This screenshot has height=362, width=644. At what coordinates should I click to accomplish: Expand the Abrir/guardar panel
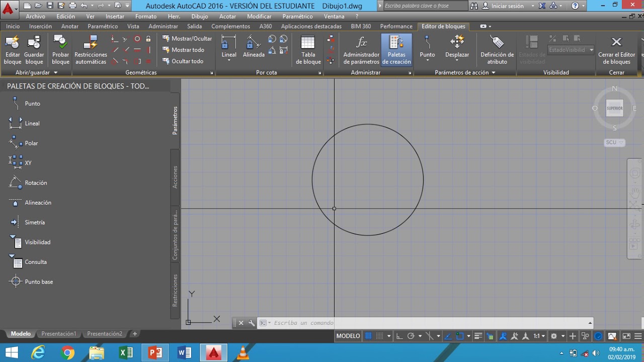[x=36, y=72]
